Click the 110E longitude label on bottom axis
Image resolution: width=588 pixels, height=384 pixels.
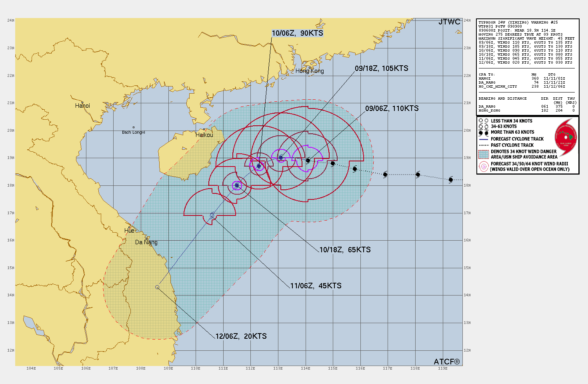(x=196, y=368)
